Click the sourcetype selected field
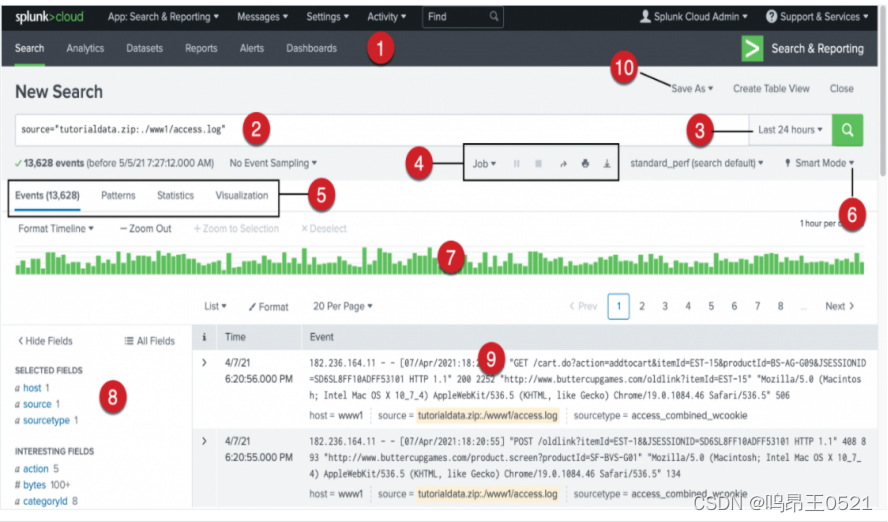Viewport: 888px width, 522px height. (46, 421)
